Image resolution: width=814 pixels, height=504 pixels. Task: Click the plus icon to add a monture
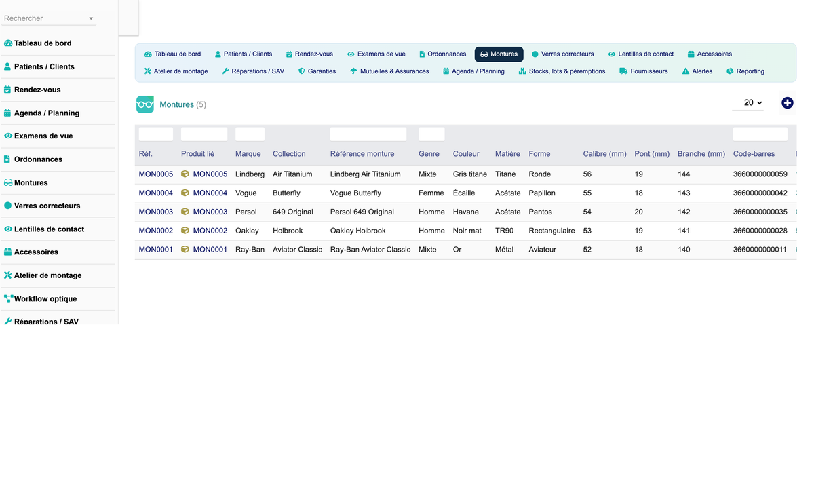tap(788, 103)
